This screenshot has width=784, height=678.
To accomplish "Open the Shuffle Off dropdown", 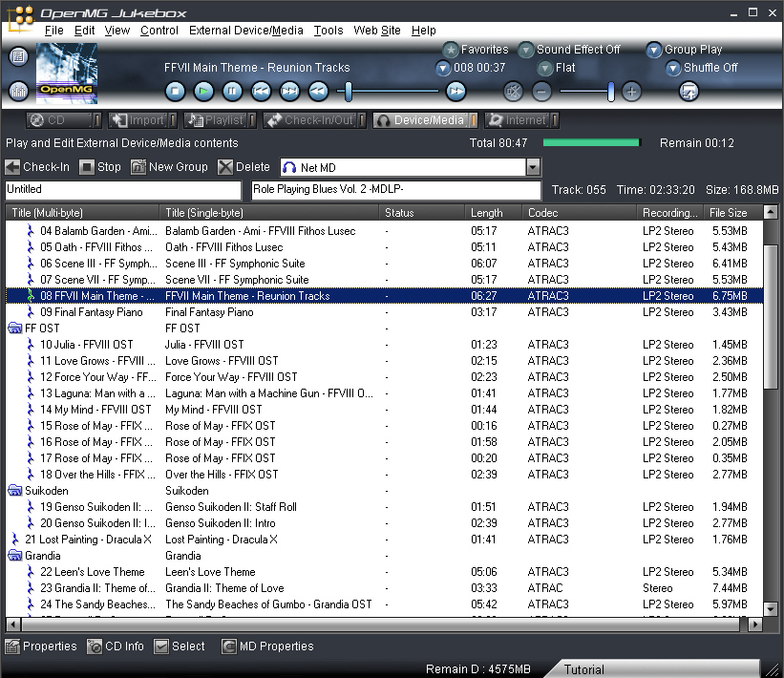I will (673, 68).
